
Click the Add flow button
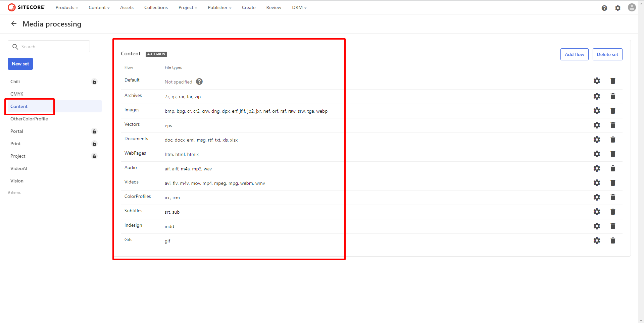(x=575, y=54)
